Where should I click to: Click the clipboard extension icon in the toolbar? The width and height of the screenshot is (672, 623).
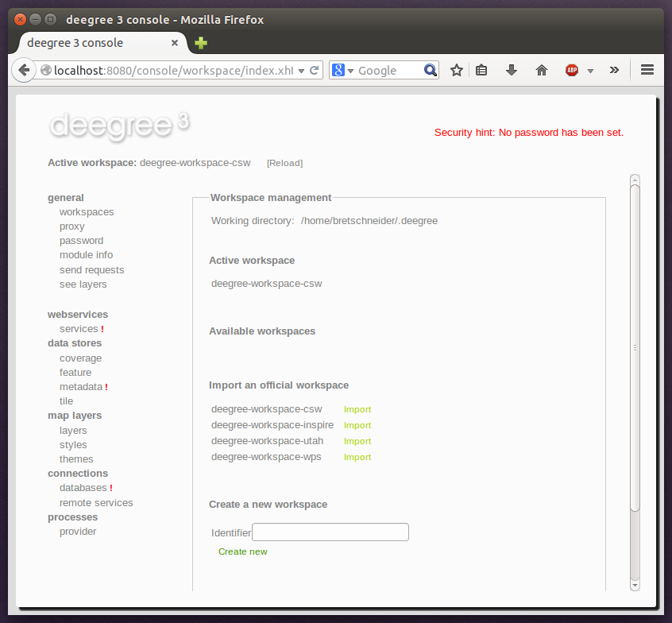[482, 70]
